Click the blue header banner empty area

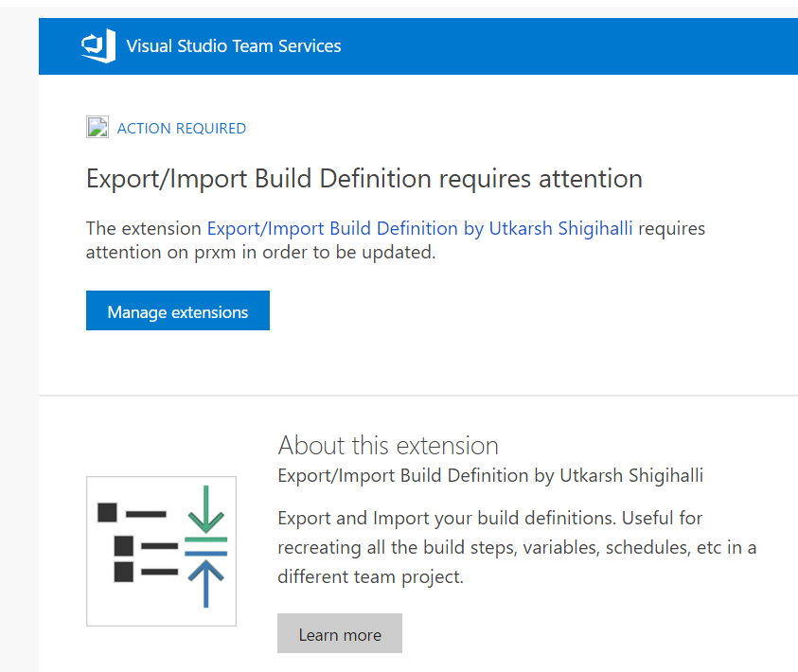click(569, 46)
